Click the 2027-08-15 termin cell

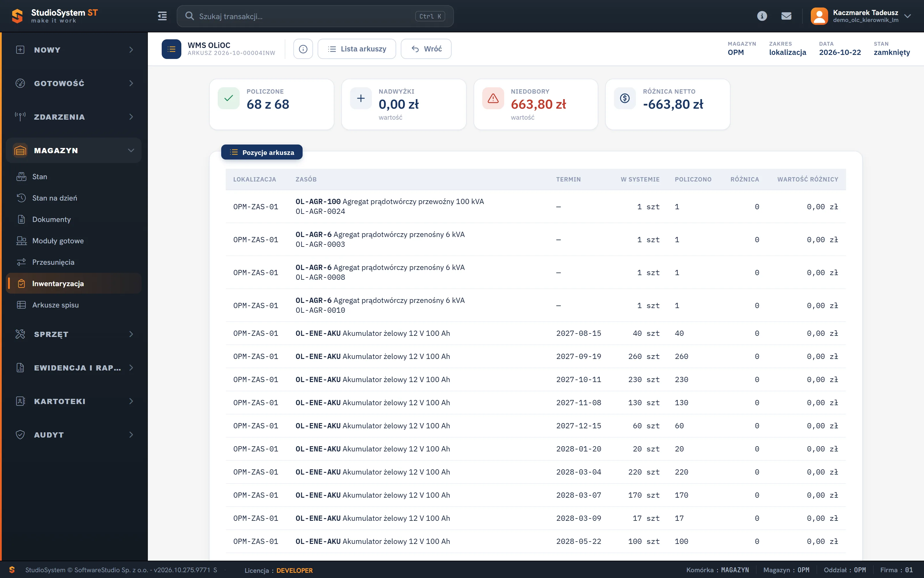(x=578, y=333)
